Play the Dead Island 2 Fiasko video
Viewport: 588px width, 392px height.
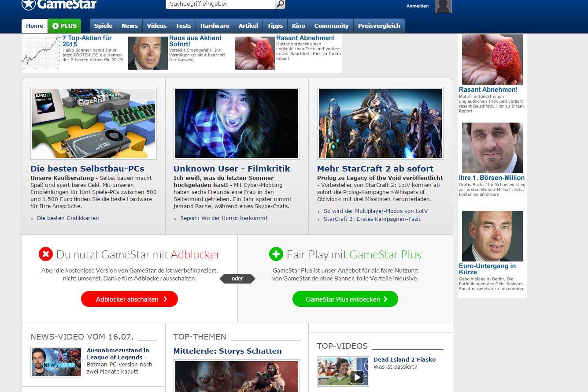click(x=357, y=377)
